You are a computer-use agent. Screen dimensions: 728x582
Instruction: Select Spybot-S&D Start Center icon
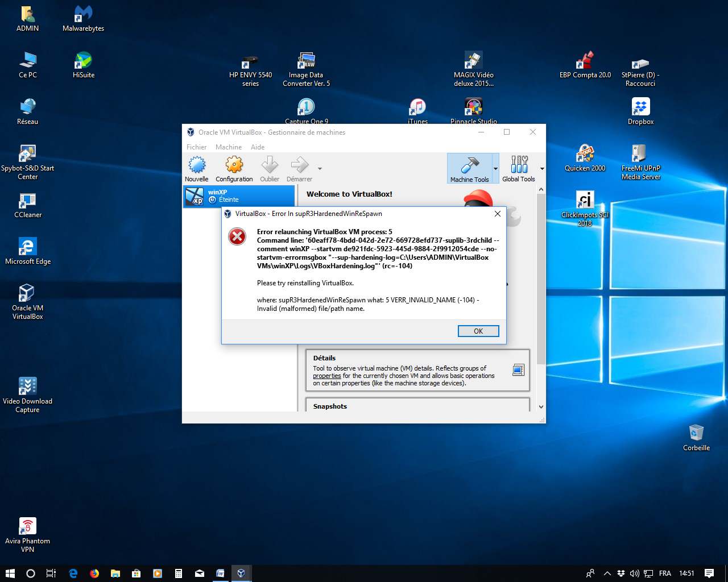coord(27,163)
